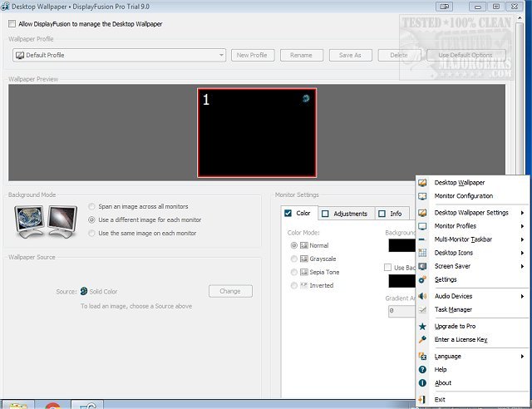
Task: Click the Upgrade to Pro star icon
Action: coord(423,327)
